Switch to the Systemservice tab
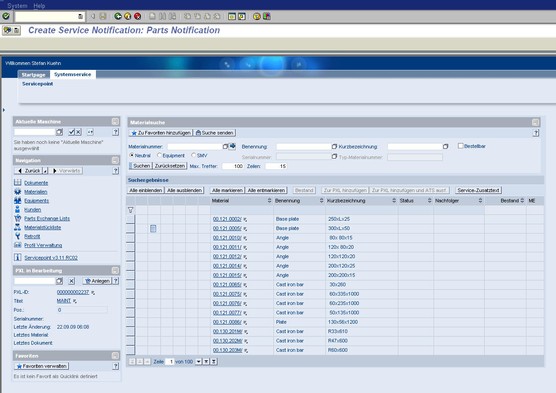Image resolution: width=556 pixels, height=393 pixels. coord(73,74)
